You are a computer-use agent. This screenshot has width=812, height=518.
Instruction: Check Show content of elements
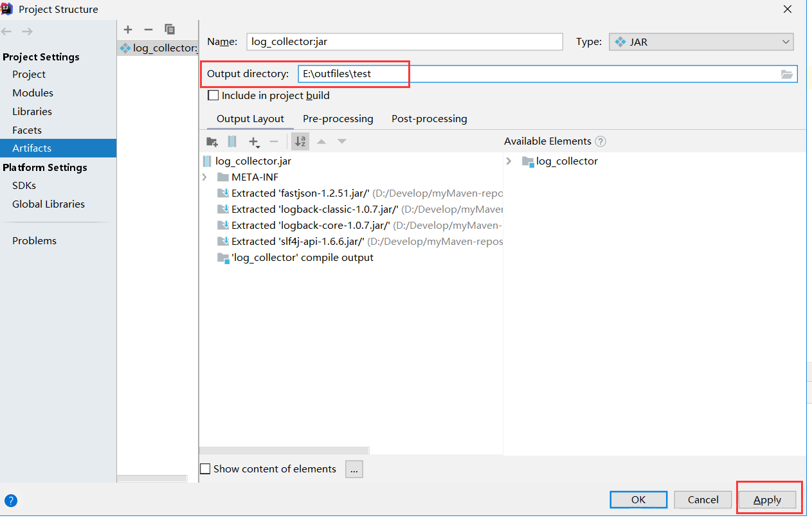pos(205,469)
